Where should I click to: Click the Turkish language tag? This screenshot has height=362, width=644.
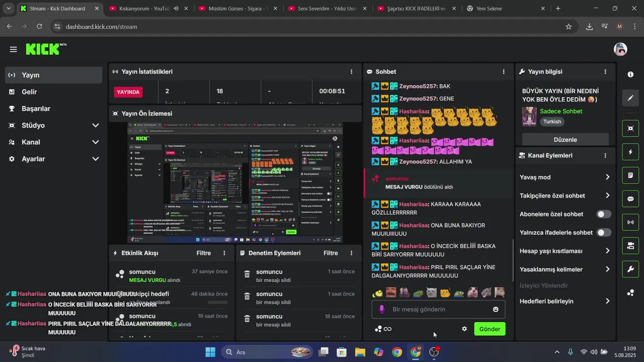pos(552,122)
